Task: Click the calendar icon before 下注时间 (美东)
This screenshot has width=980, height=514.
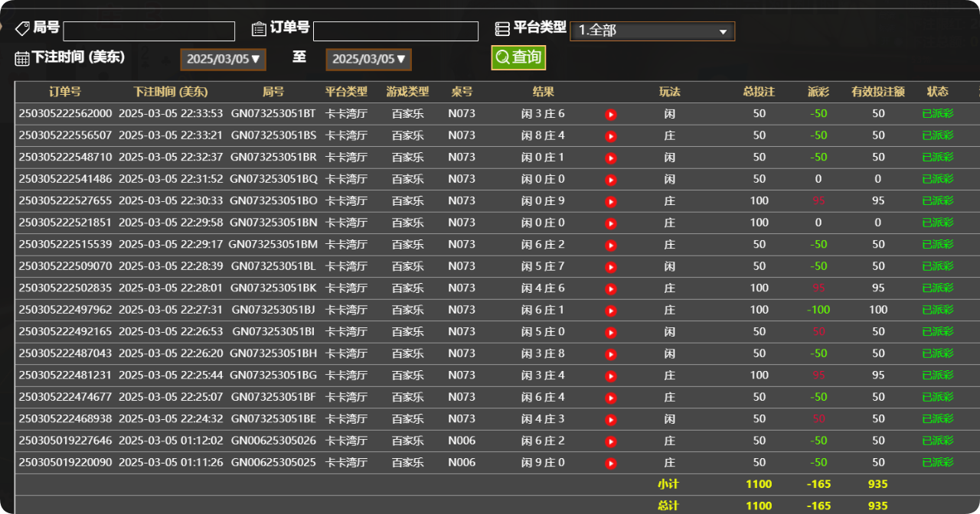Action: (x=21, y=58)
